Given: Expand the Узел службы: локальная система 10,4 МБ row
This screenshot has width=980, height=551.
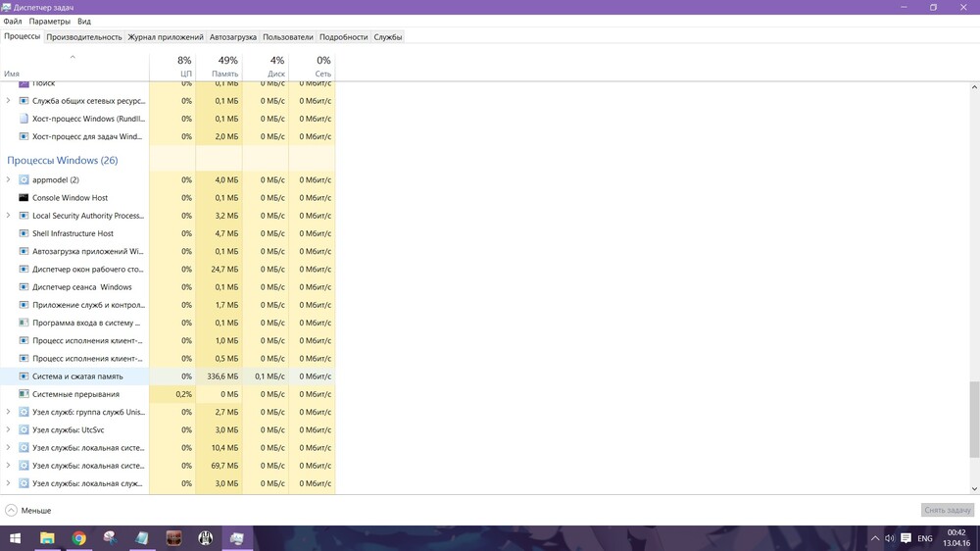Looking at the screenshot, I should point(8,448).
